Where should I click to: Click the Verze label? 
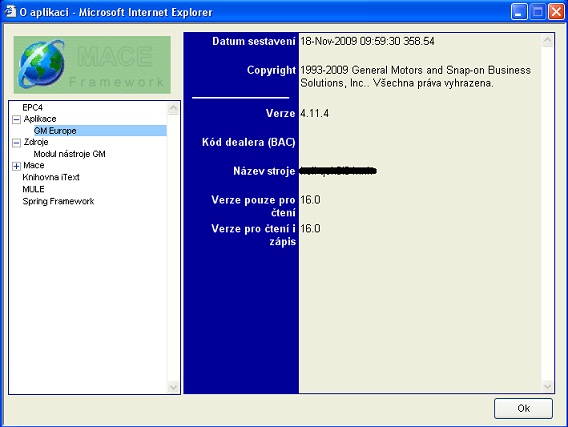coord(280,113)
